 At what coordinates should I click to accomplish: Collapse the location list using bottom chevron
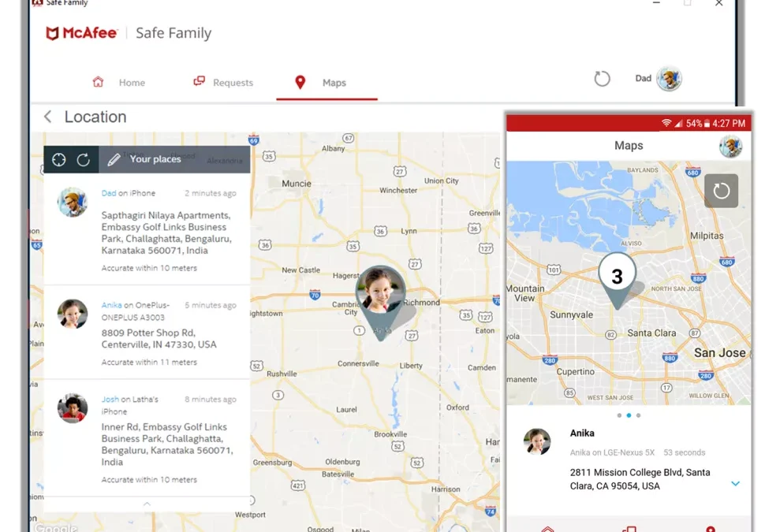146,504
